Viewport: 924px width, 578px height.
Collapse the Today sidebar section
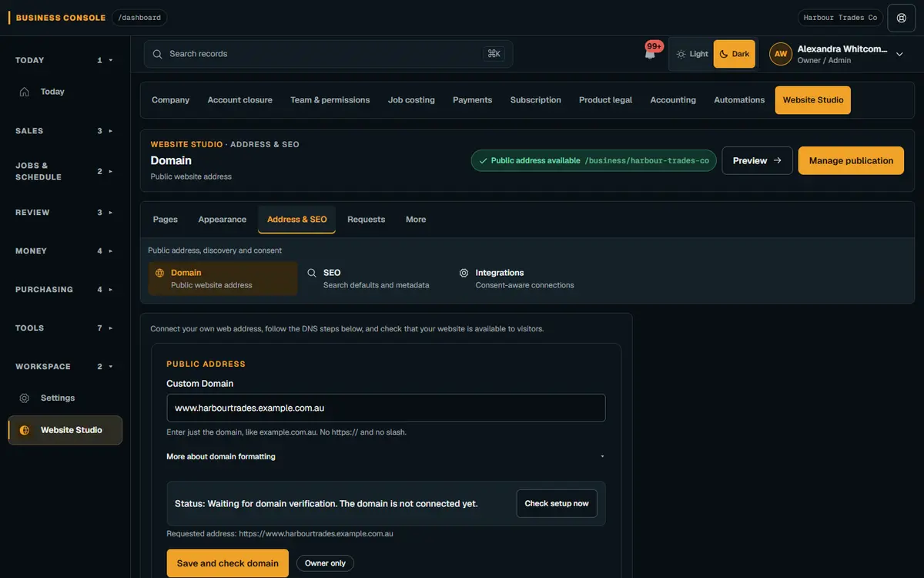point(65,60)
